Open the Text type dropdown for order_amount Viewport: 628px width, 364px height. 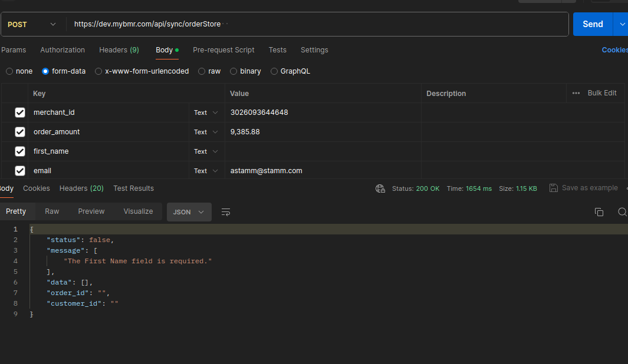pyautogui.click(x=206, y=132)
